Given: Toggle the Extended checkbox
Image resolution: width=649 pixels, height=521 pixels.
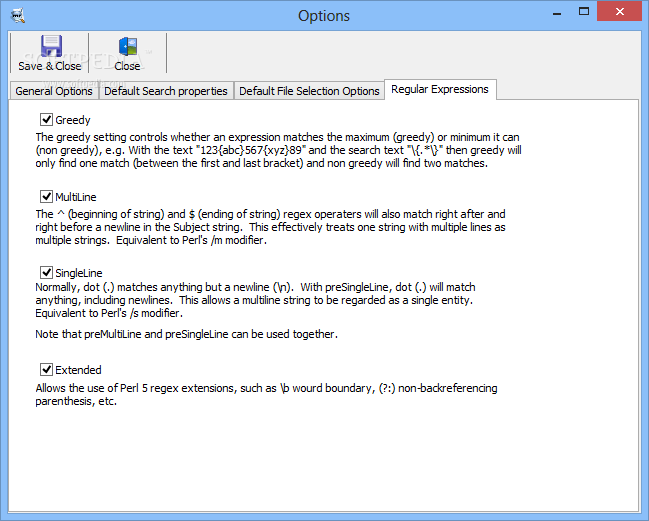Looking at the screenshot, I should 46,369.
